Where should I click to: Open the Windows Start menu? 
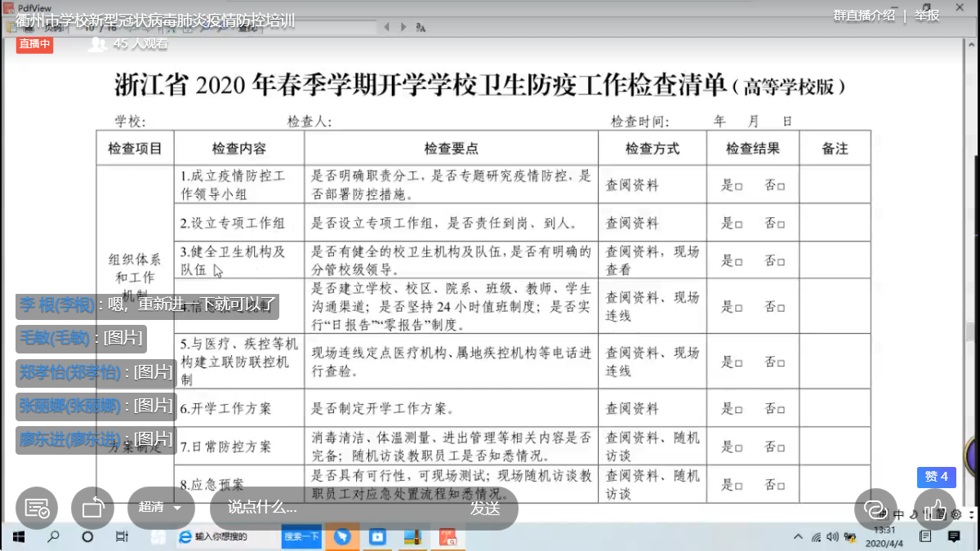coord(17,537)
